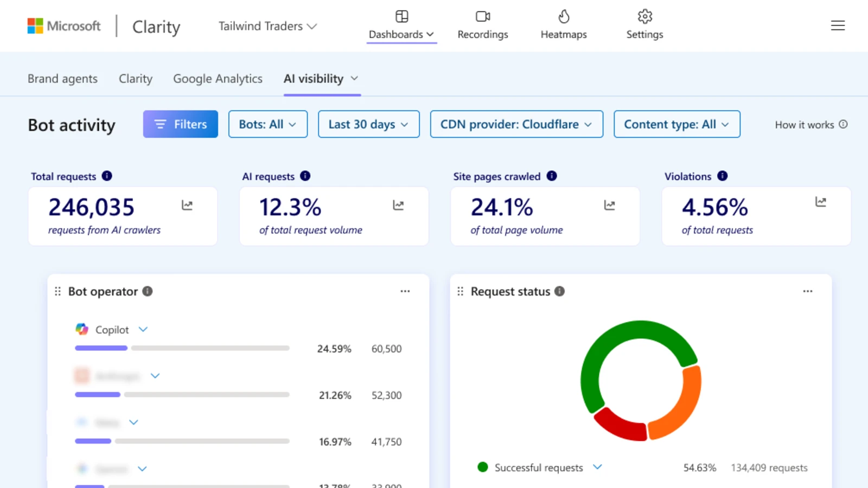Click the Microsoft logo
868x488 pixels.
coord(64,26)
